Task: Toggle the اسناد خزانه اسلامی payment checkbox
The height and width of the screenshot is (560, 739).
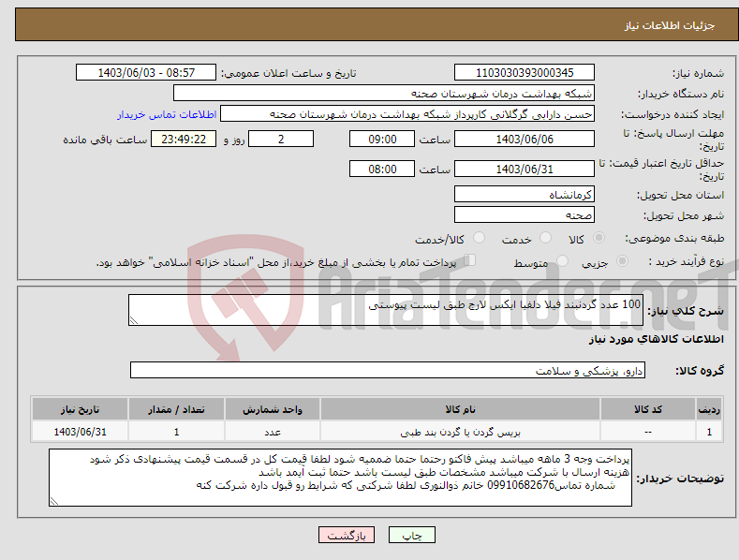Action: [470, 260]
